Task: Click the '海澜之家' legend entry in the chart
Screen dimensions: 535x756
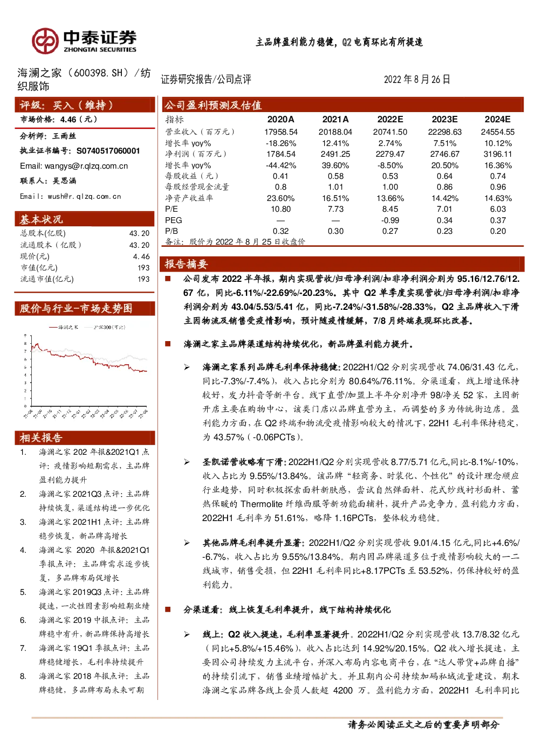Action: pos(63,327)
